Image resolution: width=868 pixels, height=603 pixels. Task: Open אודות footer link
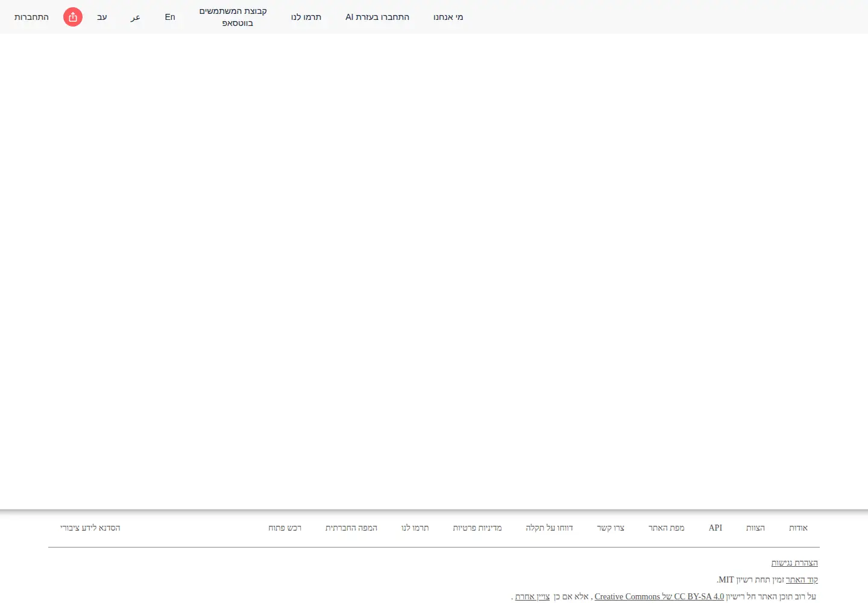(x=798, y=528)
